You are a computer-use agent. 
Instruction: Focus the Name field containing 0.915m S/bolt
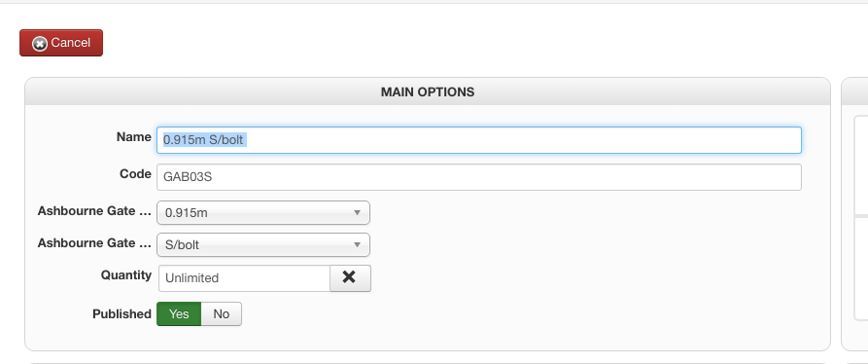coord(479,140)
